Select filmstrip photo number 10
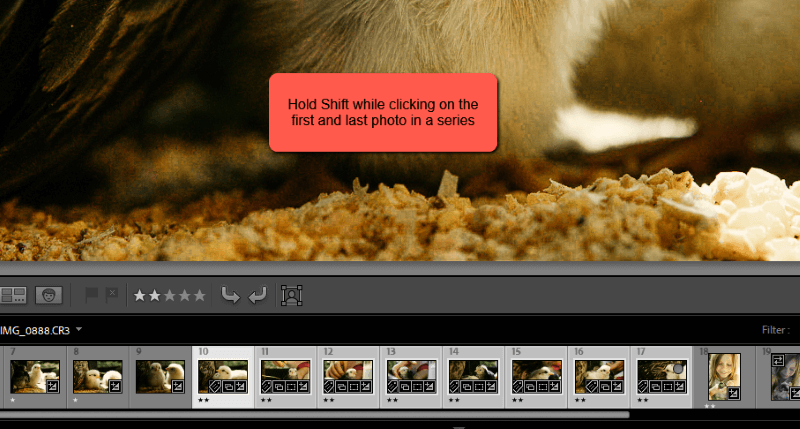This screenshot has height=429, width=800. [223, 376]
